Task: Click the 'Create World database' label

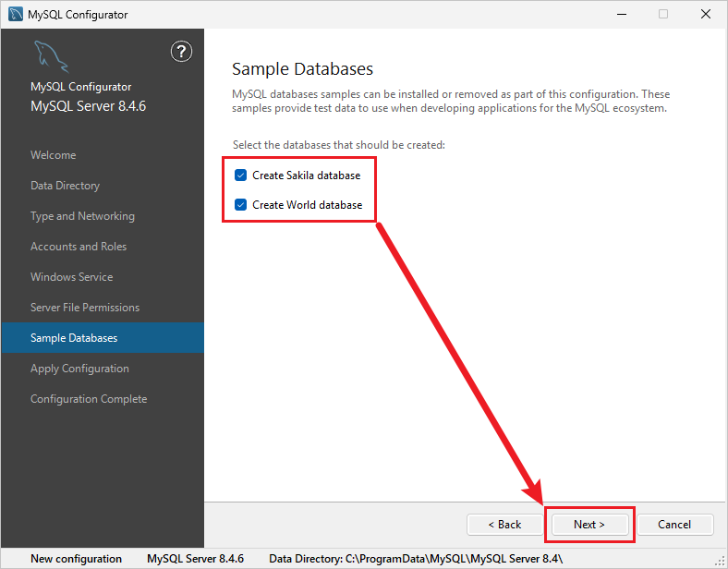Action: [x=308, y=205]
